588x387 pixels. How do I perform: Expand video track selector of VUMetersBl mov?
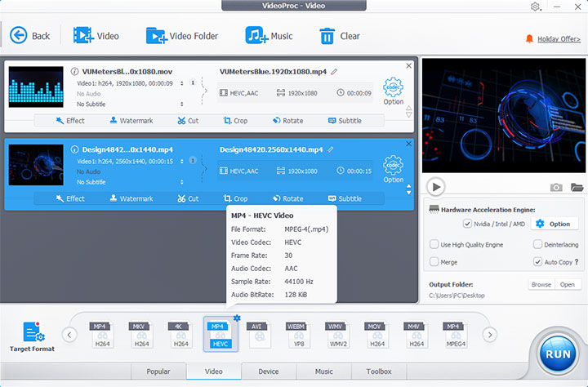click(182, 83)
